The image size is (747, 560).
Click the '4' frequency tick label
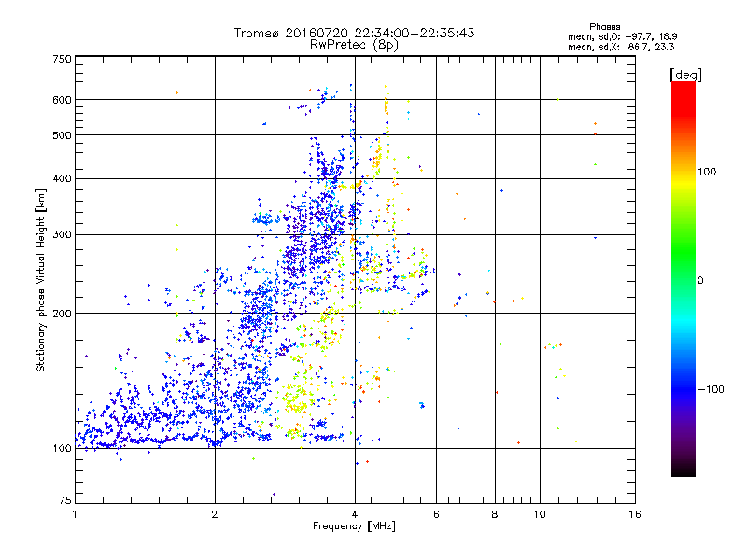click(x=355, y=514)
